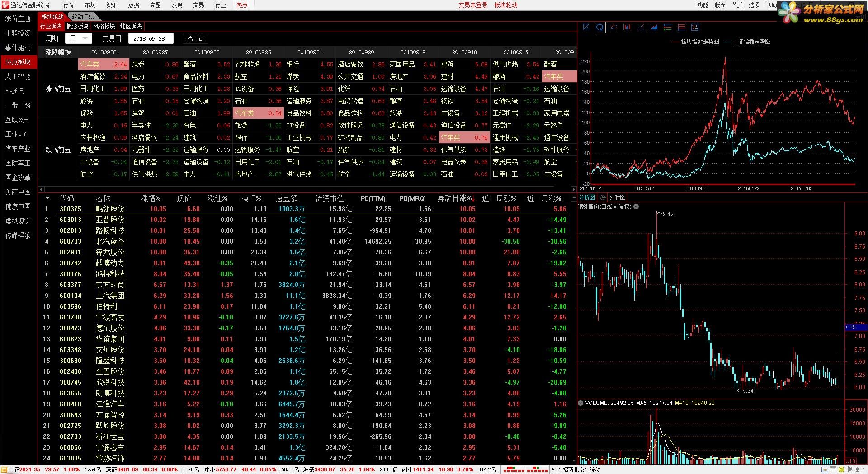Click the 查询 query button
868x474 pixels.
click(195, 39)
